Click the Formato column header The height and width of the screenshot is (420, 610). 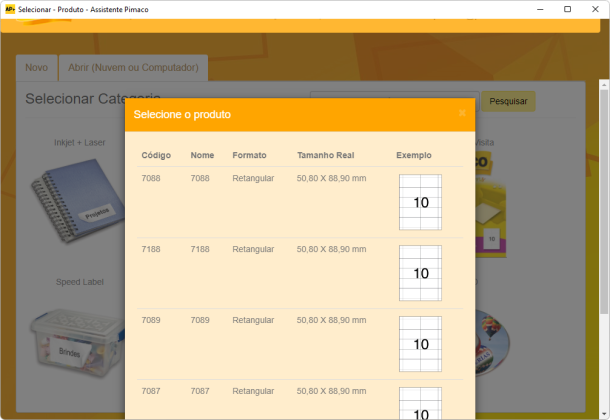click(249, 155)
